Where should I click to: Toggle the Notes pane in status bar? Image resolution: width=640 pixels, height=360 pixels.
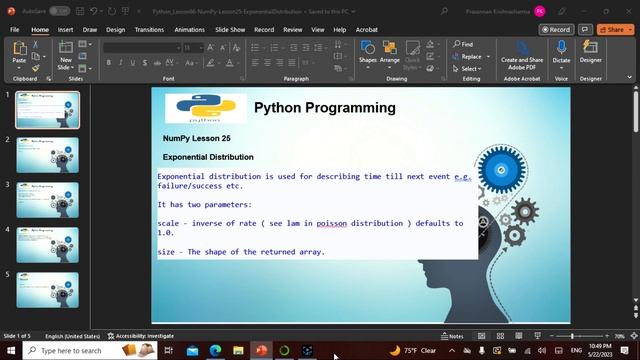click(452, 336)
